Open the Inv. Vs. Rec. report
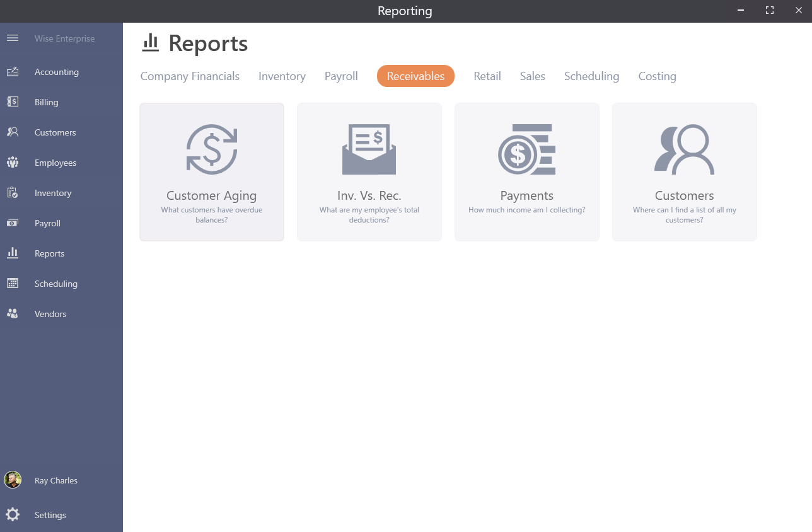This screenshot has height=532, width=812. (x=369, y=172)
